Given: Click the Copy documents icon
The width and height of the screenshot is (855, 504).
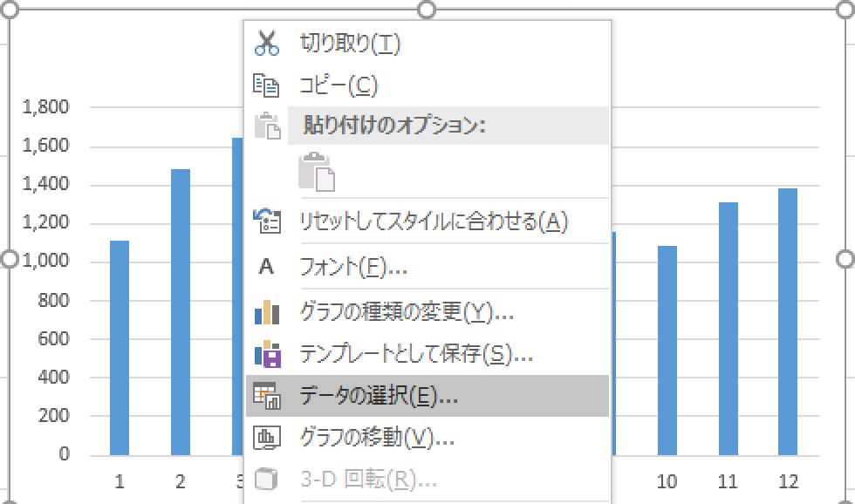Looking at the screenshot, I should click(x=267, y=85).
